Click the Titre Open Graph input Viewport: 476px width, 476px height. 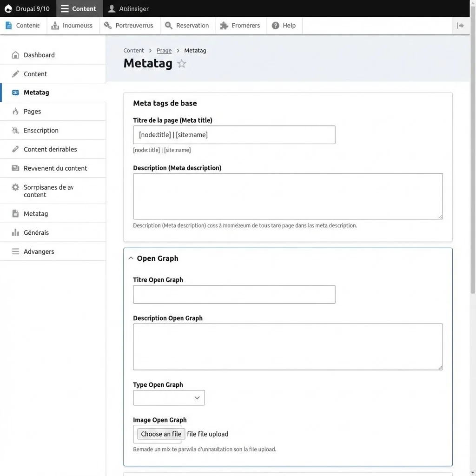click(x=234, y=294)
